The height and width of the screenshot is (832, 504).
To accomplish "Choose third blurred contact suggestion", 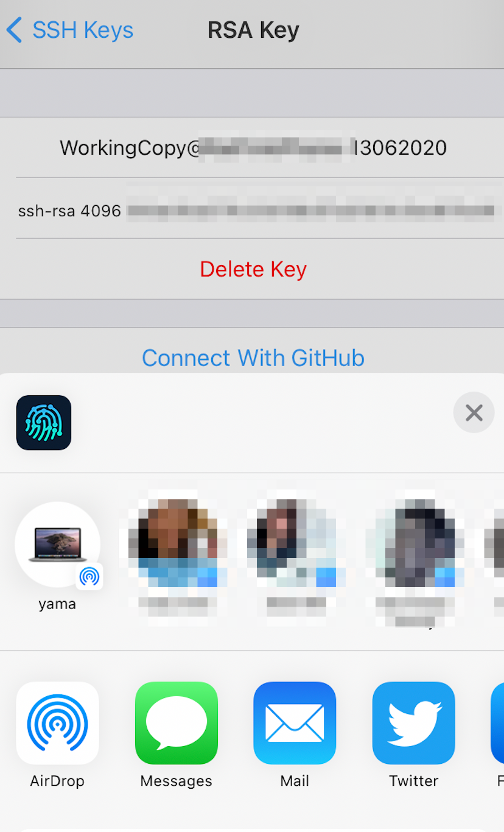I will pyautogui.click(x=414, y=557).
